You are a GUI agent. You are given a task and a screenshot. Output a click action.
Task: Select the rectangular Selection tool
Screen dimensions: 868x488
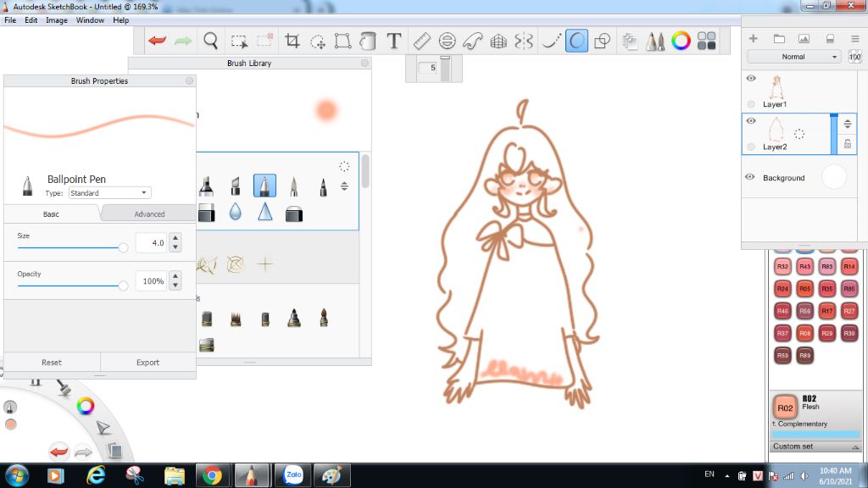(x=239, y=41)
